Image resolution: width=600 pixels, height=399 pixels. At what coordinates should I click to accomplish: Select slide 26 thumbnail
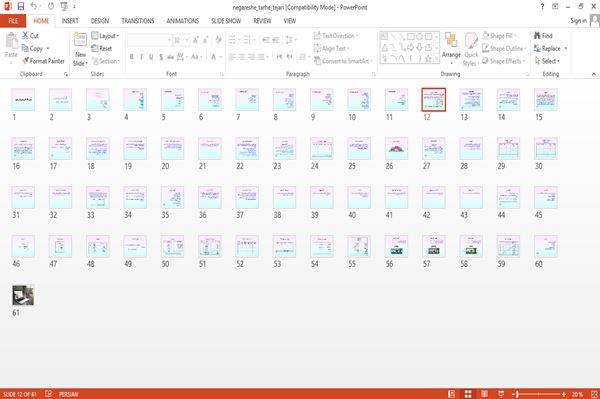tap(396, 148)
